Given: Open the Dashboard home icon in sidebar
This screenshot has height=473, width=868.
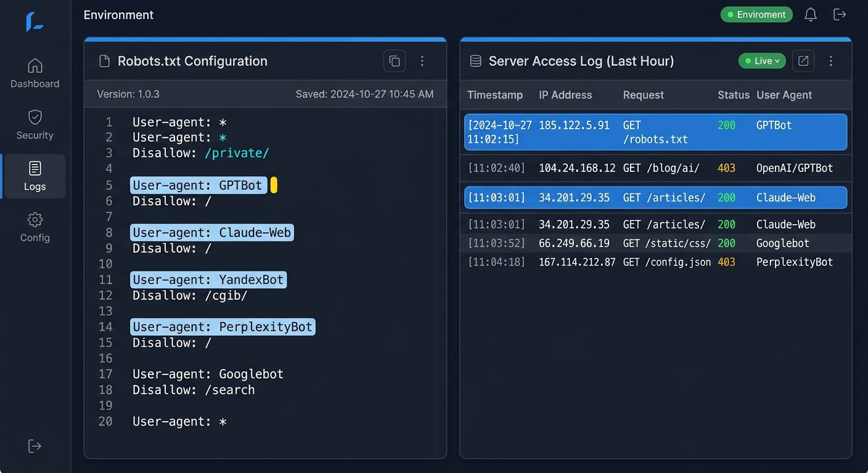Looking at the screenshot, I should [x=35, y=65].
